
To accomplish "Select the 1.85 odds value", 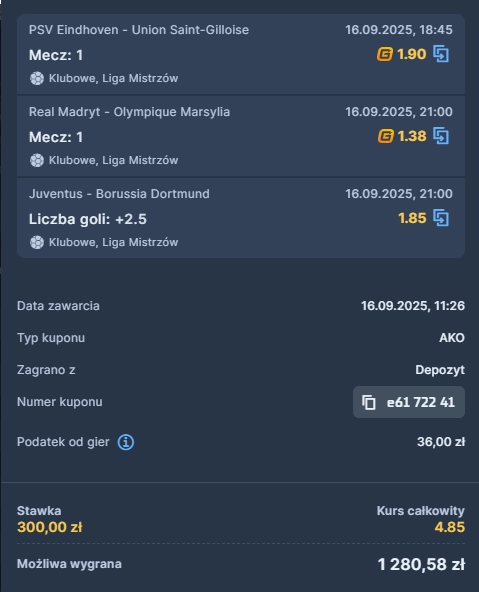I will point(412,218).
